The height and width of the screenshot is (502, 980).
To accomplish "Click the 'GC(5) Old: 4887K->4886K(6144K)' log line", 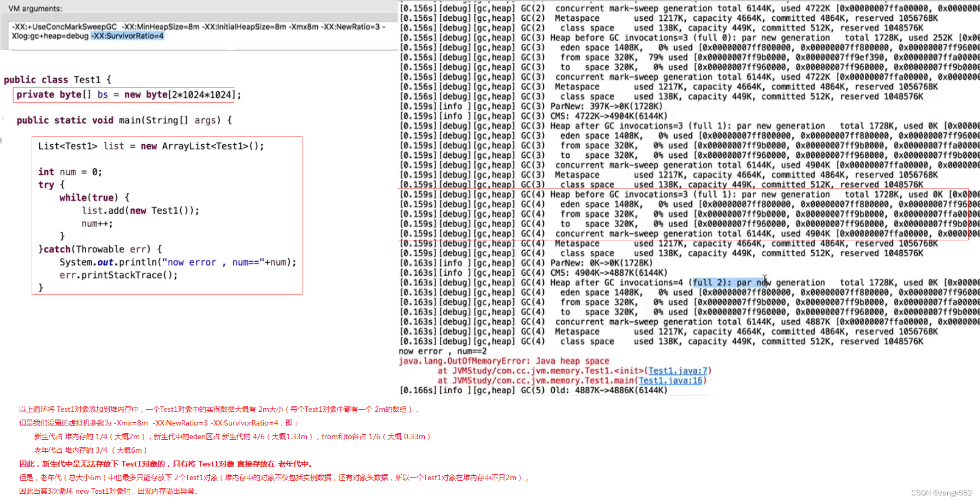I will pos(533,391).
